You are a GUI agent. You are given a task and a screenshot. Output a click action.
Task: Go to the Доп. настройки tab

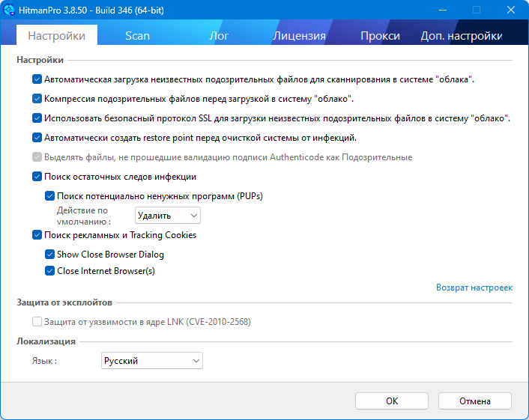click(x=461, y=35)
